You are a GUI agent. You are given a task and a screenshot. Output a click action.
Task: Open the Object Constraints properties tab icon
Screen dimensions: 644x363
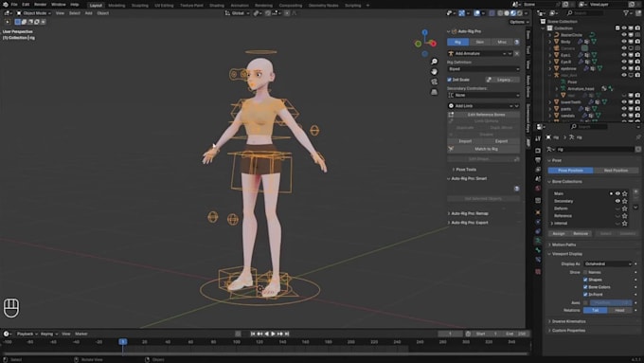click(x=538, y=231)
